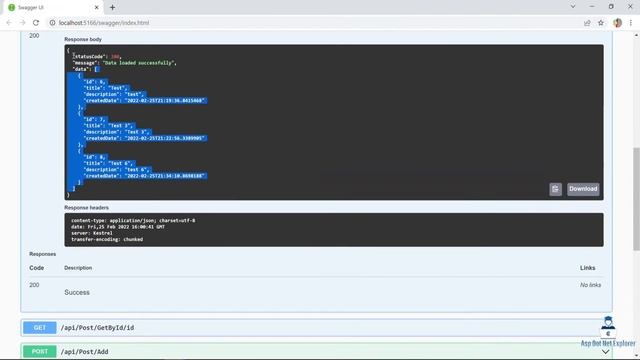Click the chevron on the POST Add row
Image resolution: width=640 pixels, height=360 pixels.
[x=606, y=352]
